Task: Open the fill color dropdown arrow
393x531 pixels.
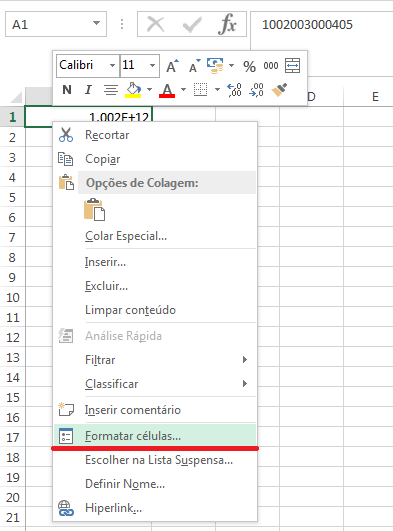Action: (x=149, y=90)
